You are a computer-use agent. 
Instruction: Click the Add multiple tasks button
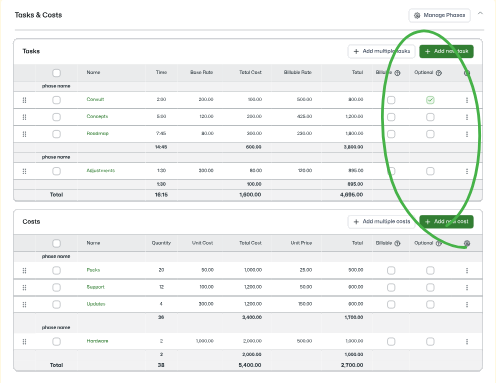click(x=382, y=51)
